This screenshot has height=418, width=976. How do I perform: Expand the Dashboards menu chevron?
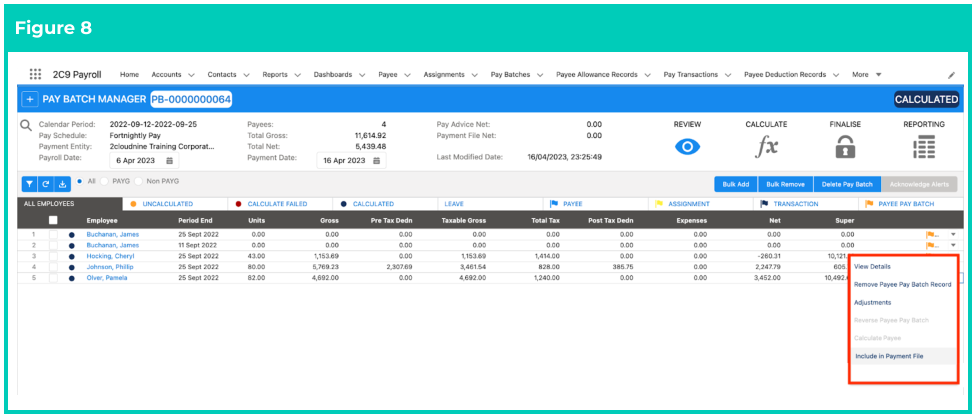362,75
